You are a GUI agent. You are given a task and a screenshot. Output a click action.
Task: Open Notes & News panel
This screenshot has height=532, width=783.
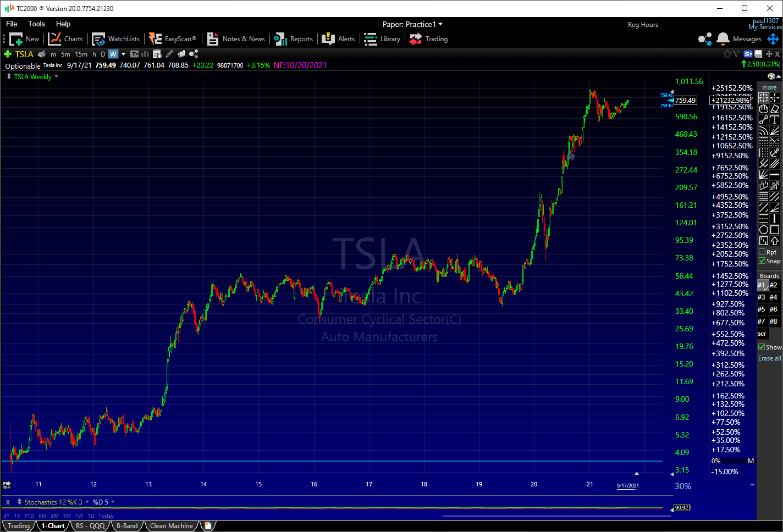click(236, 39)
